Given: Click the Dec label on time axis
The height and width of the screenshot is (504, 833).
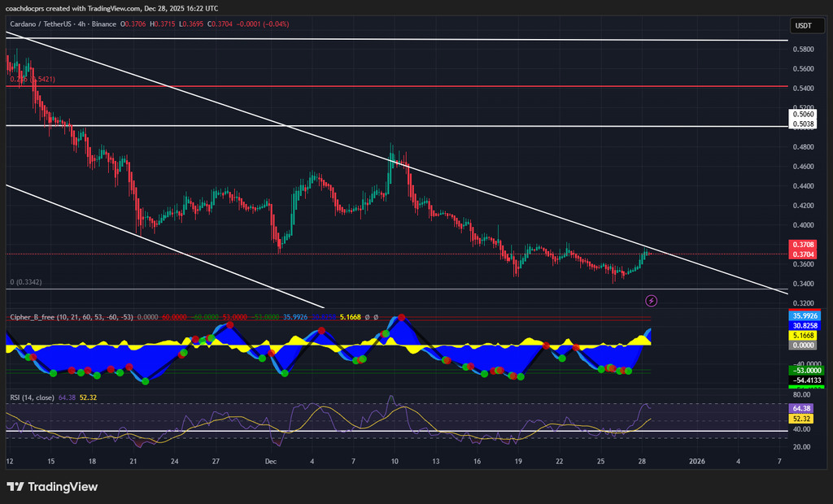Looking at the screenshot, I should (270, 462).
